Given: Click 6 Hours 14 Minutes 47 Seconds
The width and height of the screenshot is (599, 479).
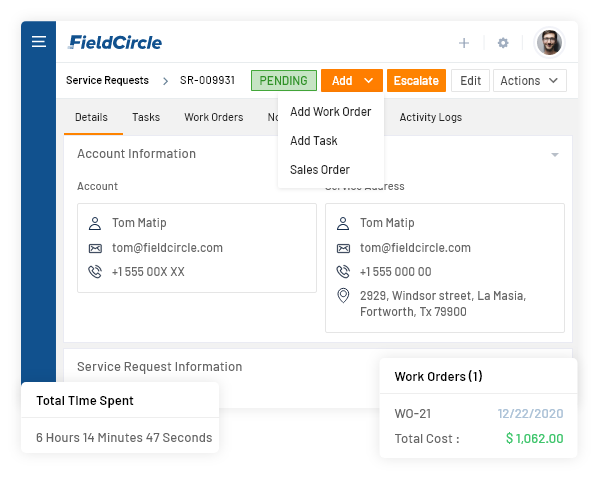Looking at the screenshot, I should [x=124, y=438].
